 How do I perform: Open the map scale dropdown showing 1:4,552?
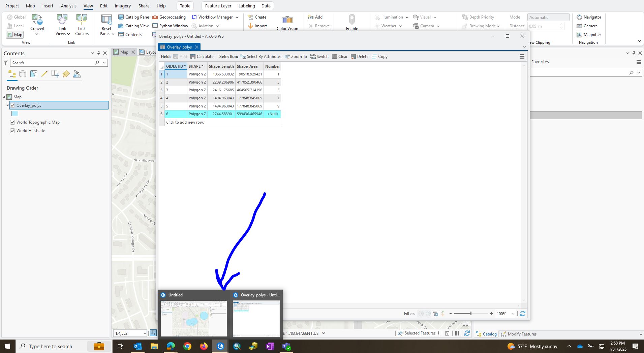click(145, 333)
